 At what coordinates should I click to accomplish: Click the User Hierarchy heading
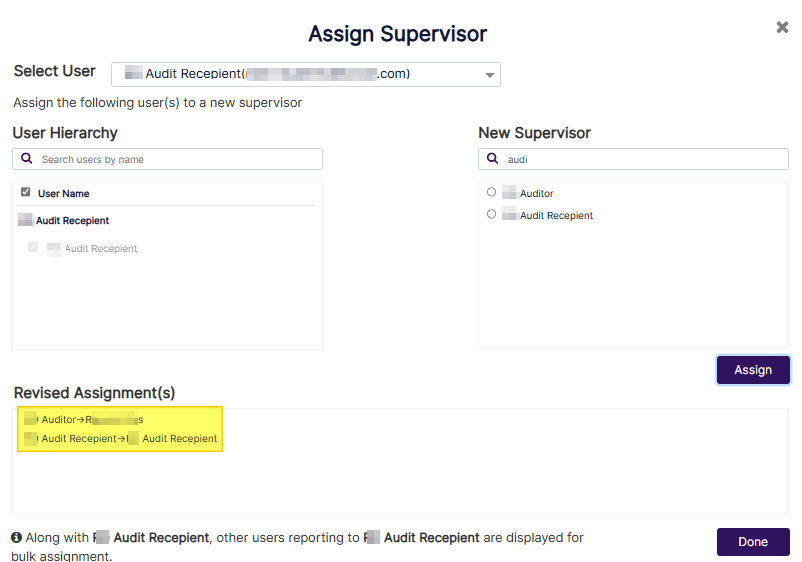(65, 133)
